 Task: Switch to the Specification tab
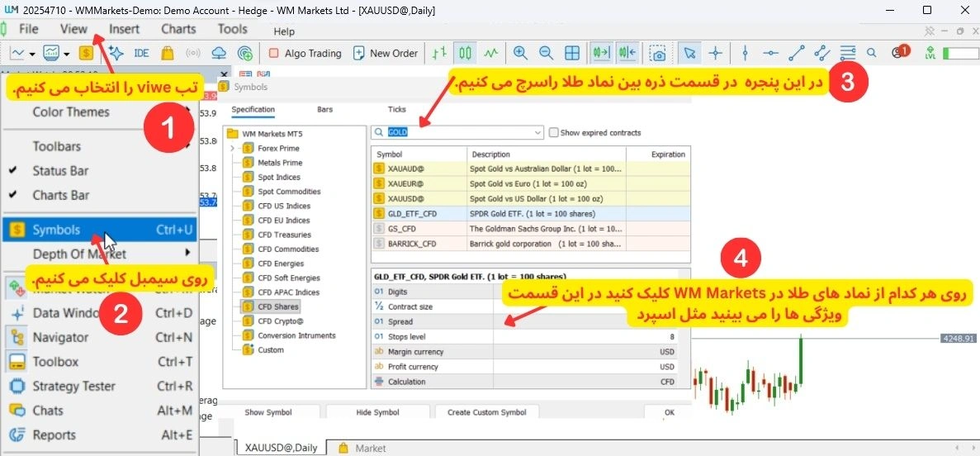(x=253, y=110)
